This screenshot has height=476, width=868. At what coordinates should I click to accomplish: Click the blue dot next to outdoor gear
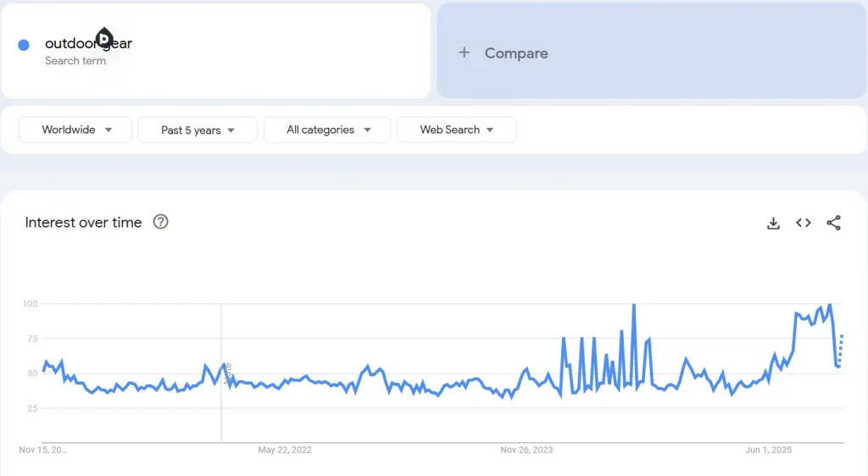pyautogui.click(x=24, y=45)
